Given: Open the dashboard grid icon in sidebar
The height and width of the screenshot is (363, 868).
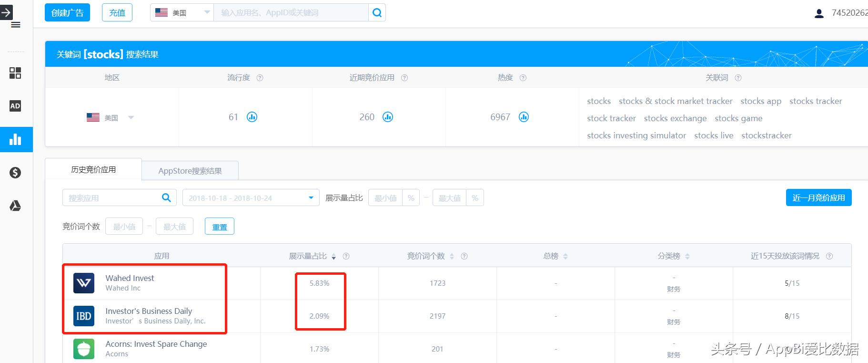Looking at the screenshot, I should pos(15,73).
